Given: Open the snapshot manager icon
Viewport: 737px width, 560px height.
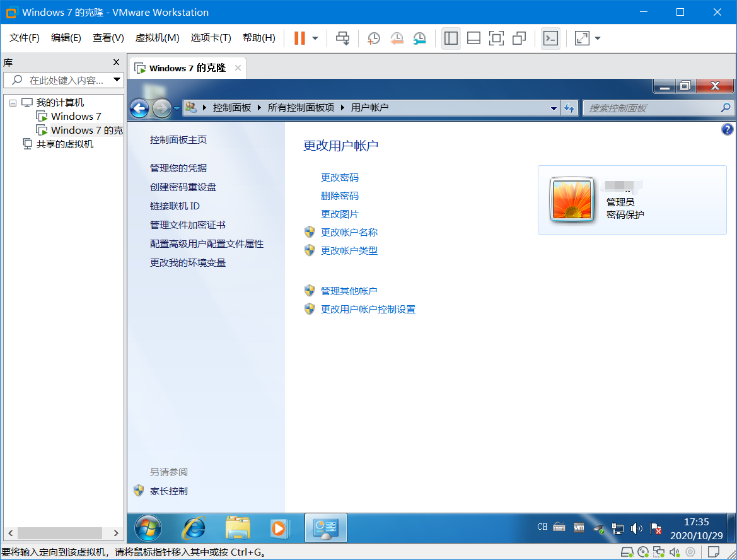Looking at the screenshot, I should [x=419, y=38].
